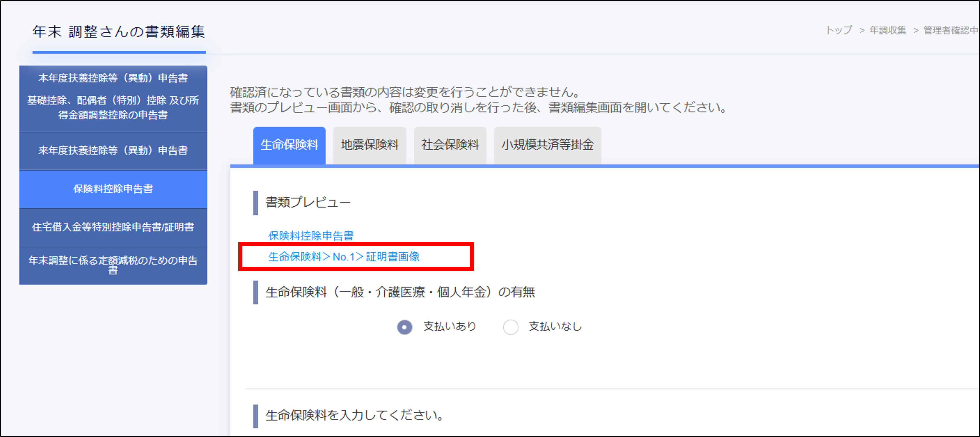
Task: Open 住宅借入金等特別控除申告書/証明書 sidebar item
Action: tap(113, 227)
